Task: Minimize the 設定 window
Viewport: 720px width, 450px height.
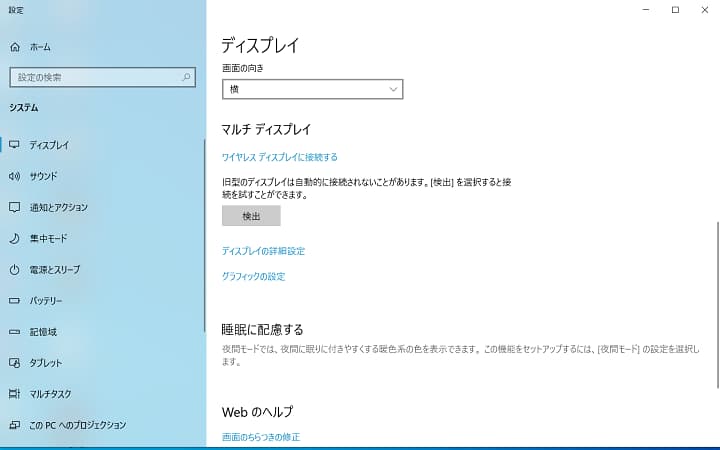Action: 646,10
